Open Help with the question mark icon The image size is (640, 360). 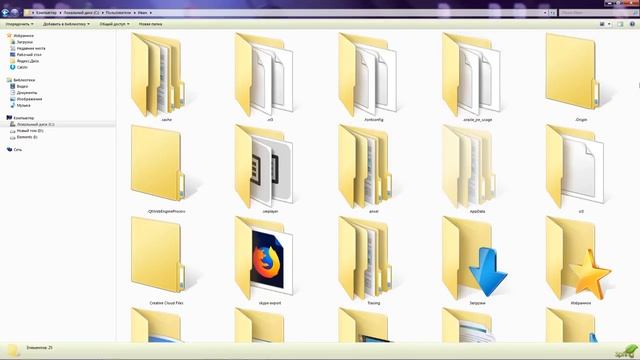coord(632,24)
